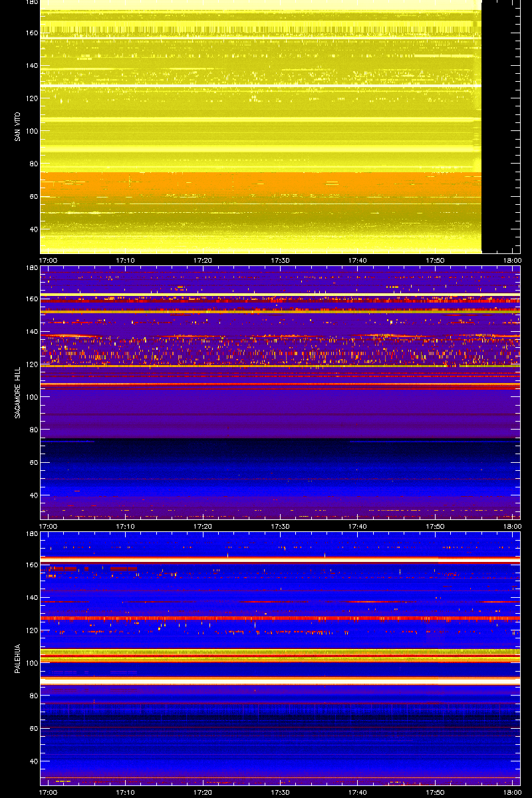Click the 17:40 label under San Vito panel
The height and width of the screenshot is (798, 532).
(357, 260)
